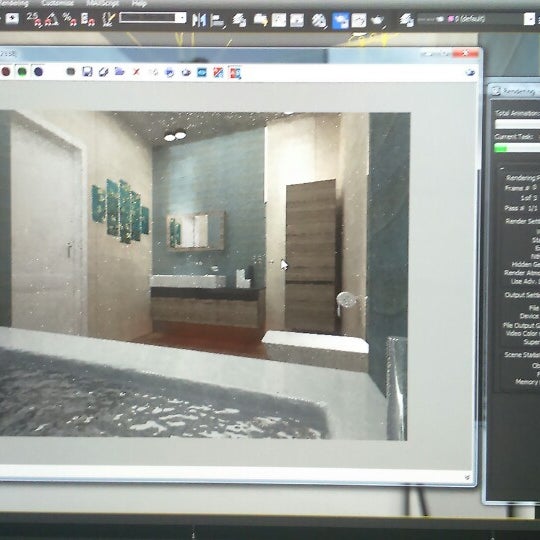Click the red-blue diagonal frame buffer icon
The width and height of the screenshot is (540, 540).
pos(218,72)
